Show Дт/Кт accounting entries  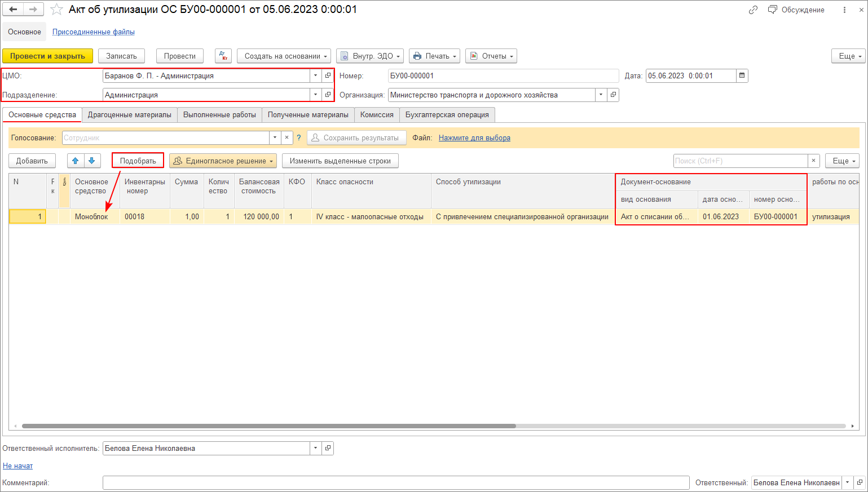(x=223, y=56)
